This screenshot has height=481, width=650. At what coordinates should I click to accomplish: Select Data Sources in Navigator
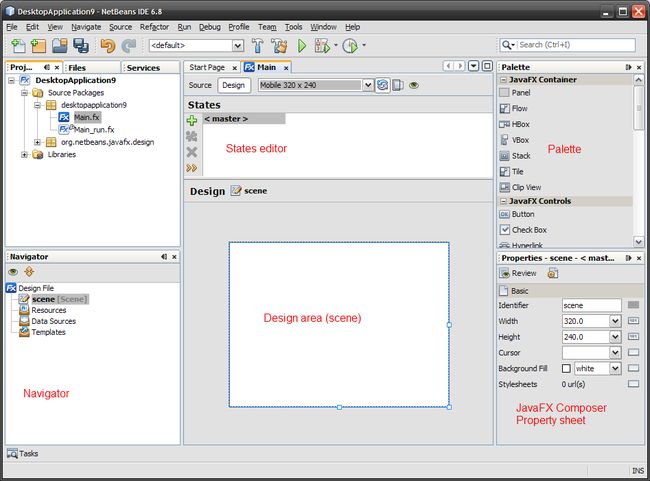click(x=53, y=321)
